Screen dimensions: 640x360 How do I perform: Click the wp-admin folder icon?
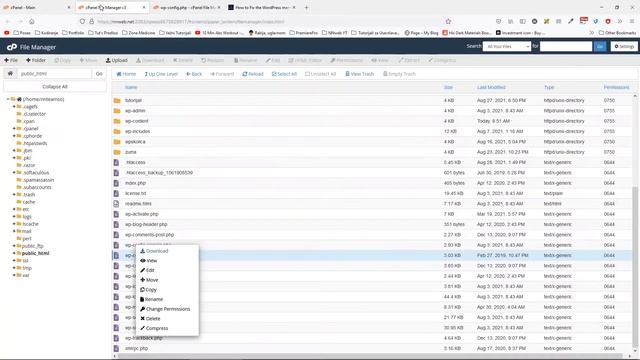coord(117,111)
